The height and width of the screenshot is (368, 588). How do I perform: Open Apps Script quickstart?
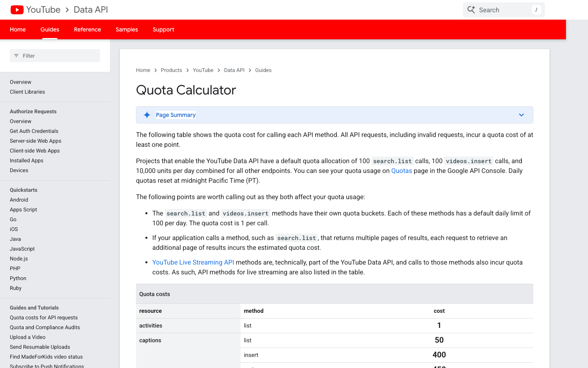(23, 210)
